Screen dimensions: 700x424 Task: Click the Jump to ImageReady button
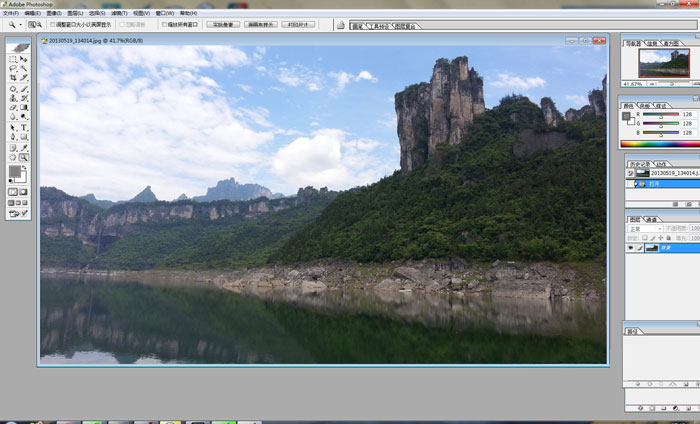click(18, 214)
